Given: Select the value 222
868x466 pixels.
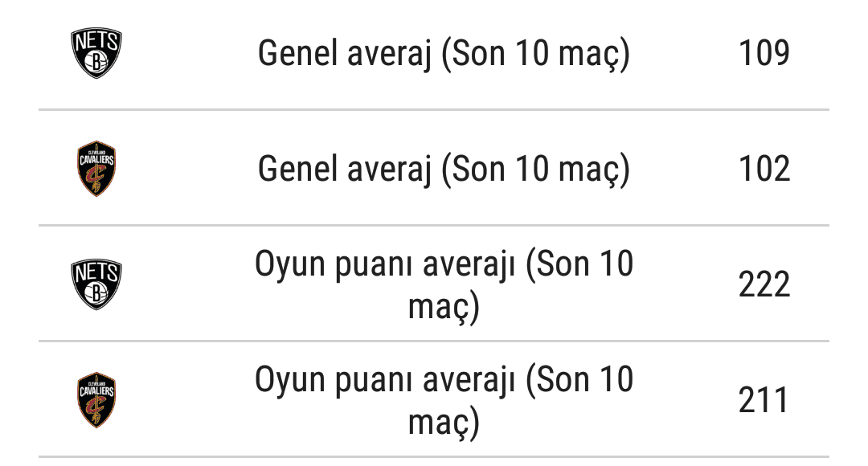Looking at the screenshot, I should tap(764, 284).
